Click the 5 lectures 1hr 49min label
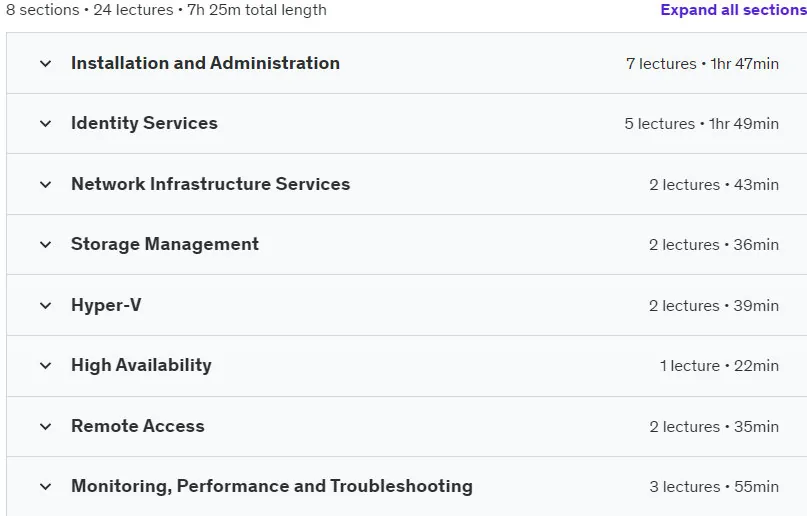The image size is (807, 516). [x=701, y=123]
